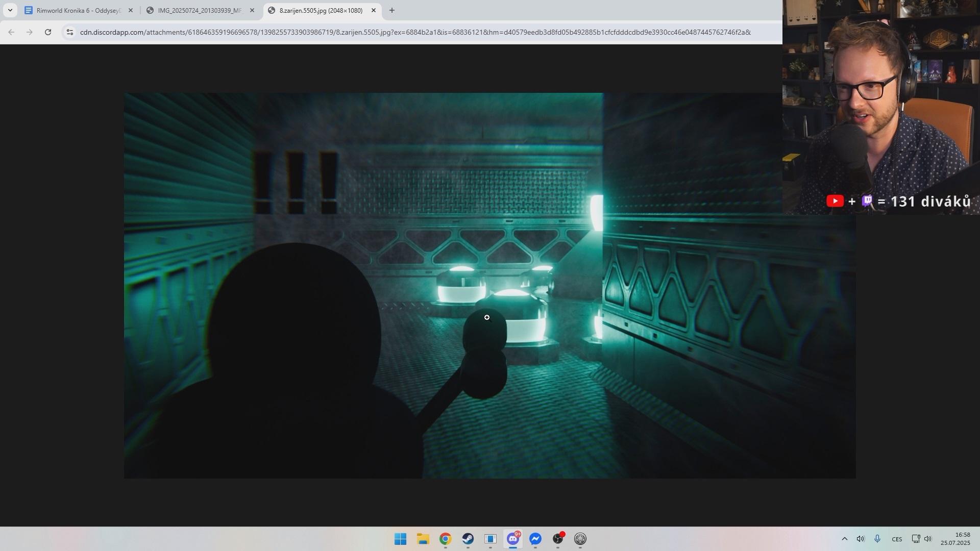Open the blue-window app beside Steam on taskbar
980x551 pixels.
pos(491,539)
